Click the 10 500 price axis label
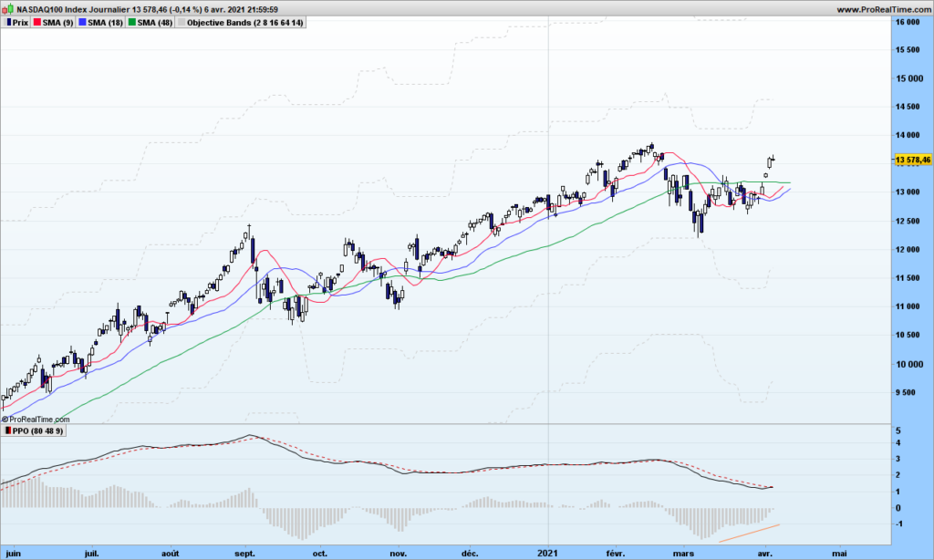 (x=908, y=336)
